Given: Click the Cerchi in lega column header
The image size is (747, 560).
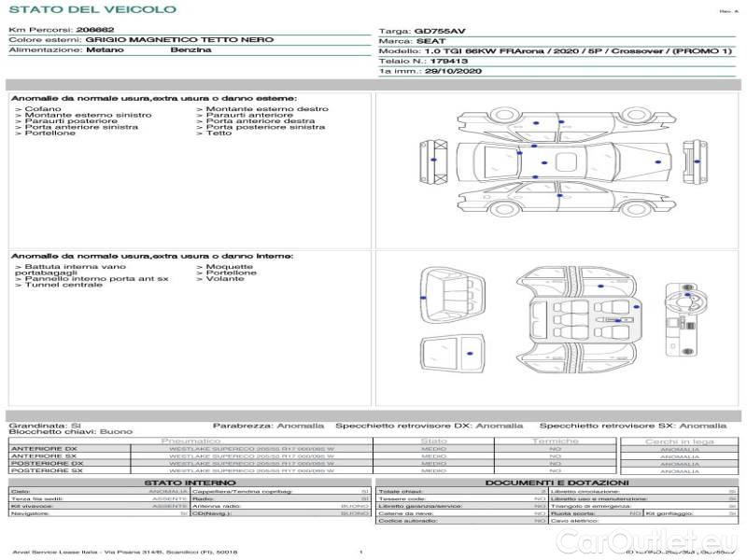Looking at the screenshot, I should pyautogui.click(x=679, y=441).
